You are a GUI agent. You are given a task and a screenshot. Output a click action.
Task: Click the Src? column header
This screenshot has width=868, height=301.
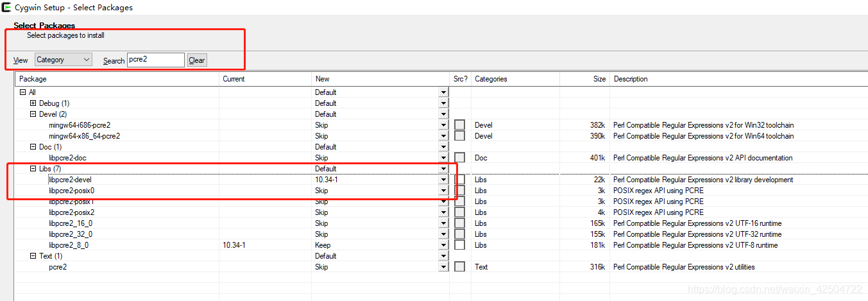(461, 79)
